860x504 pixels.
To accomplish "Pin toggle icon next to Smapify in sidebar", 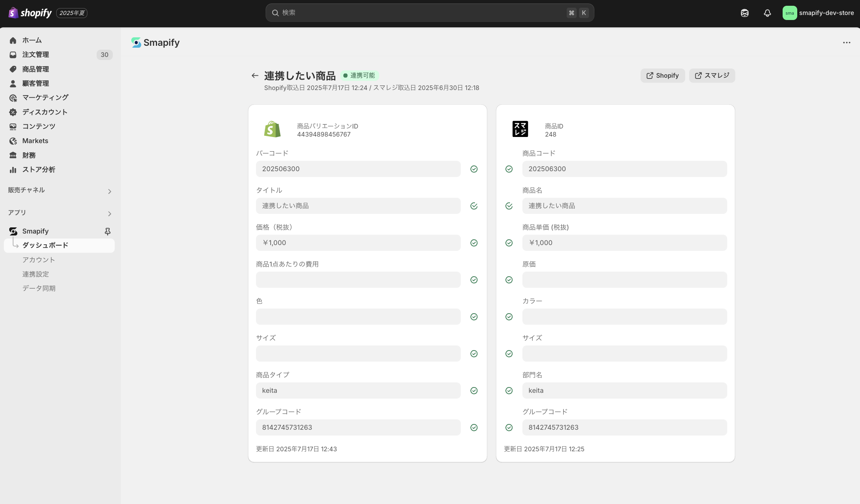I will point(108,231).
